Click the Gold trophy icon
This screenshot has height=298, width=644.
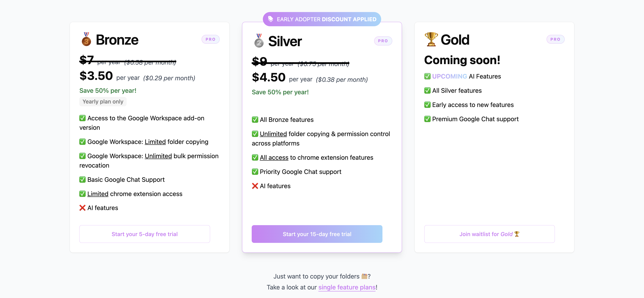pyautogui.click(x=431, y=39)
